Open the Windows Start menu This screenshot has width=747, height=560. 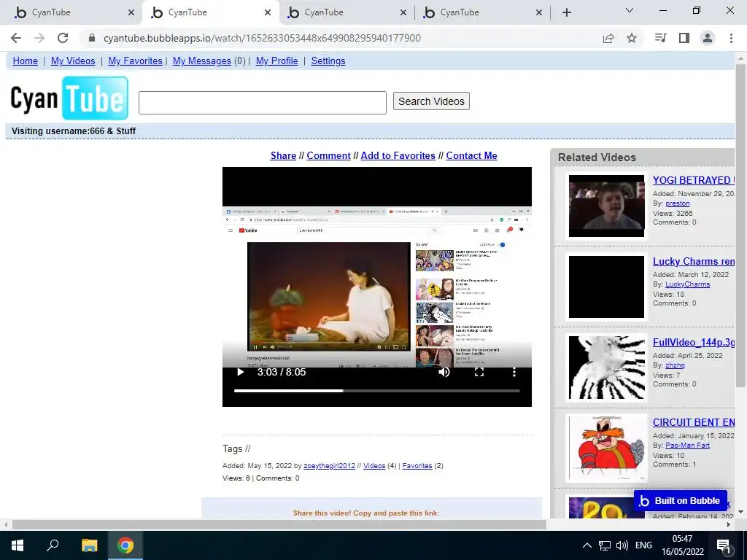click(x=18, y=545)
